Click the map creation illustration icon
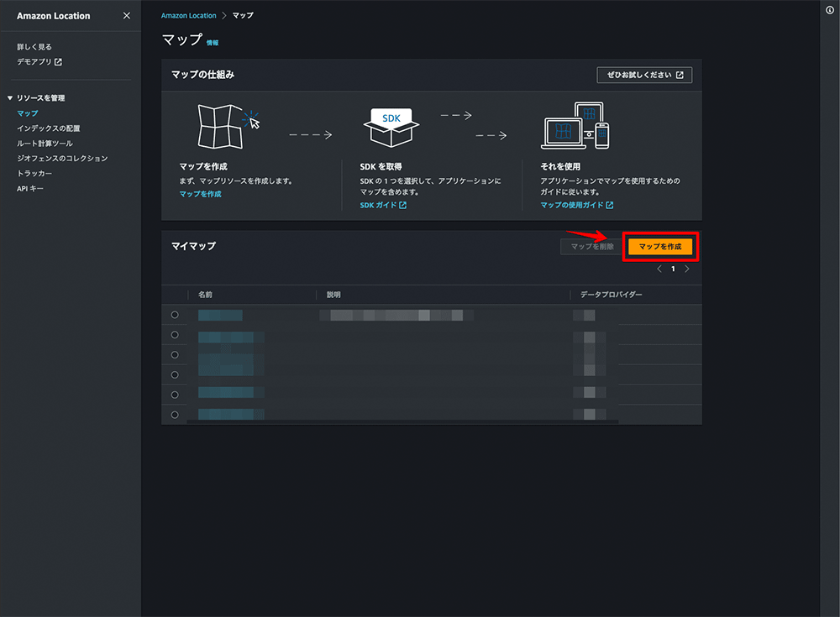840x617 pixels. click(228, 127)
